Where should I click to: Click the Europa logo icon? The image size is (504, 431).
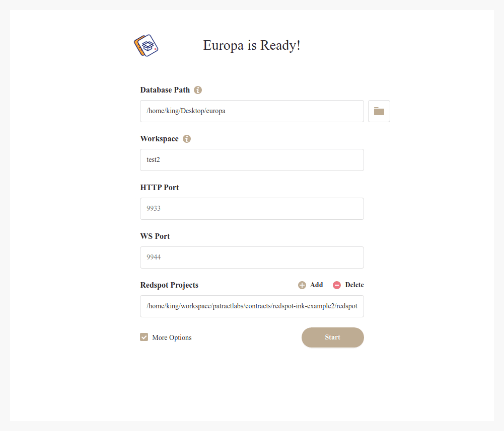pyautogui.click(x=146, y=46)
